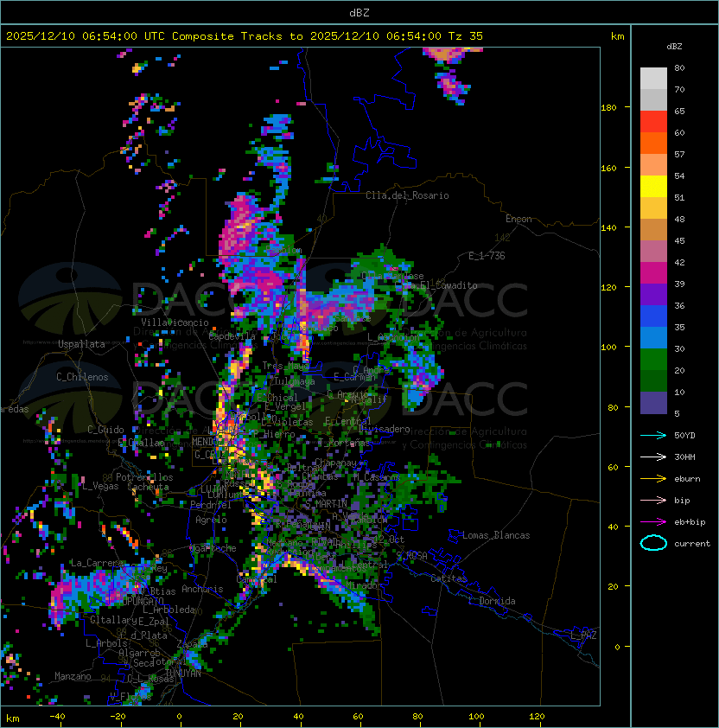Viewport: 719px width, 728px height.
Task: Click the Uspallata map label
Action: pyautogui.click(x=81, y=344)
